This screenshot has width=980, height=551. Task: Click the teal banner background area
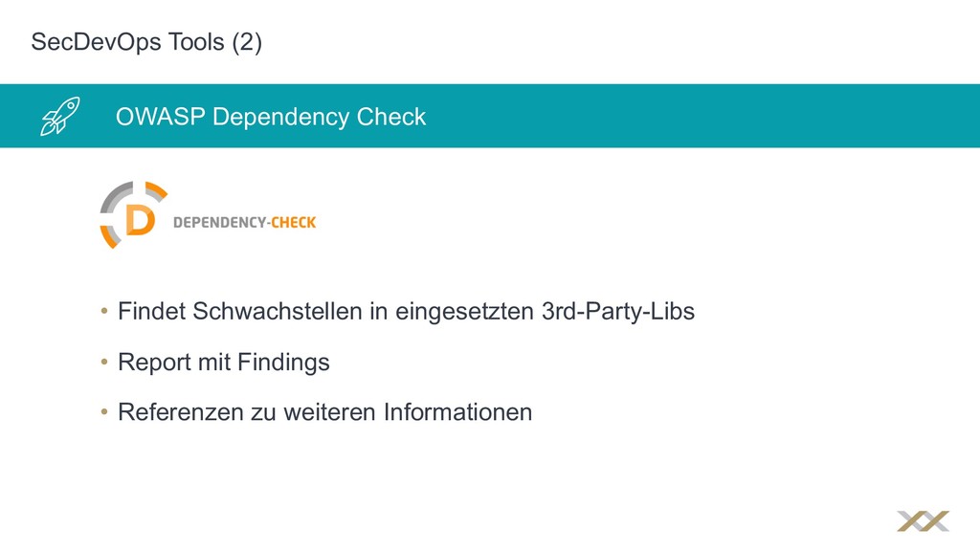click(687, 116)
